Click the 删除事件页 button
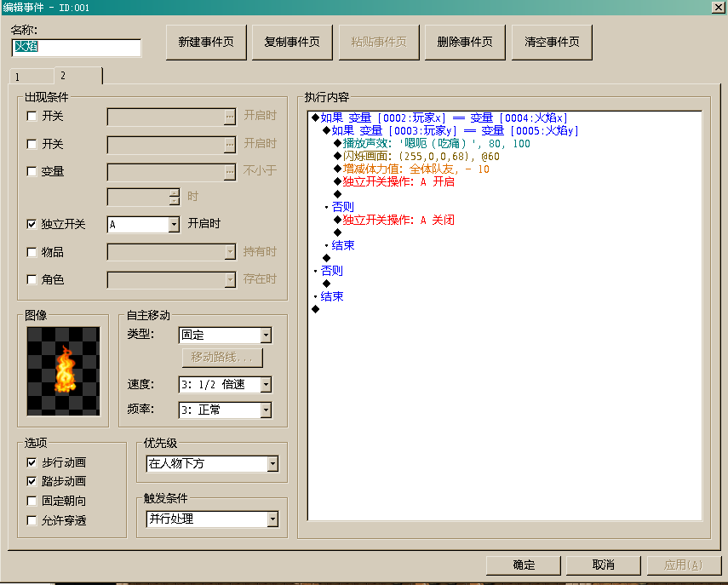728x585 pixels. click(465, 43)
